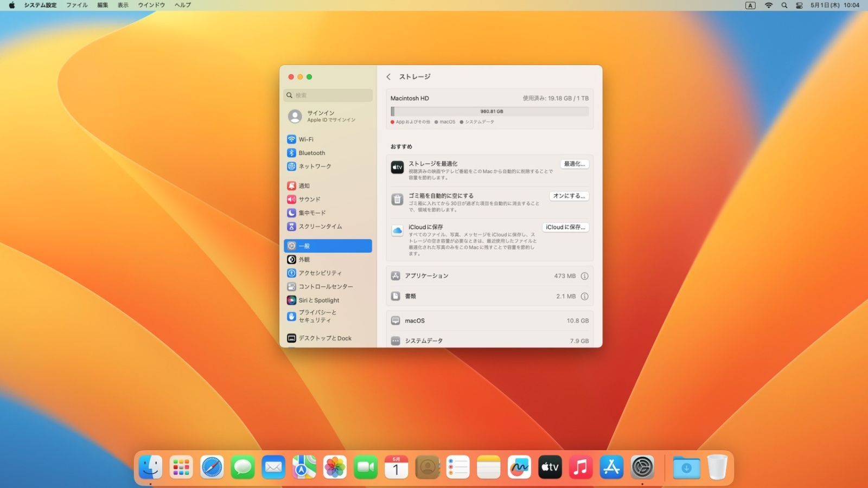868x488 pixels.
Task: Sign in with Apple ID (サインイン)
Action: (x=328, y=116)
